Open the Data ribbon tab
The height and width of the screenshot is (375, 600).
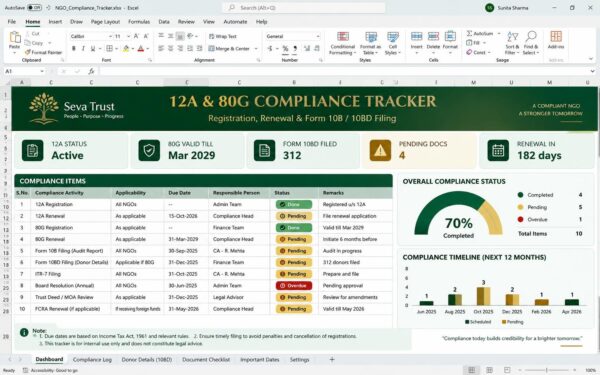pyautogui.click(x=164, y=22)
